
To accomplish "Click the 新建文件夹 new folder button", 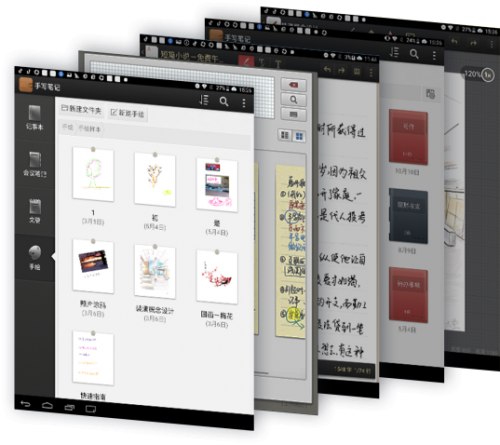I will (81, 109).
